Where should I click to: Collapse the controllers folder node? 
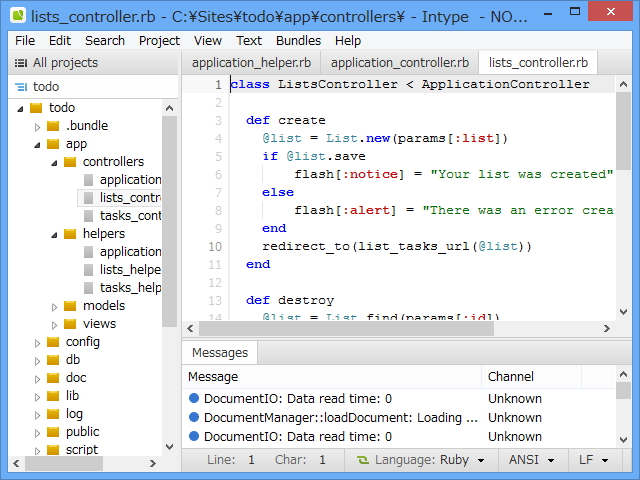(54, 163)
